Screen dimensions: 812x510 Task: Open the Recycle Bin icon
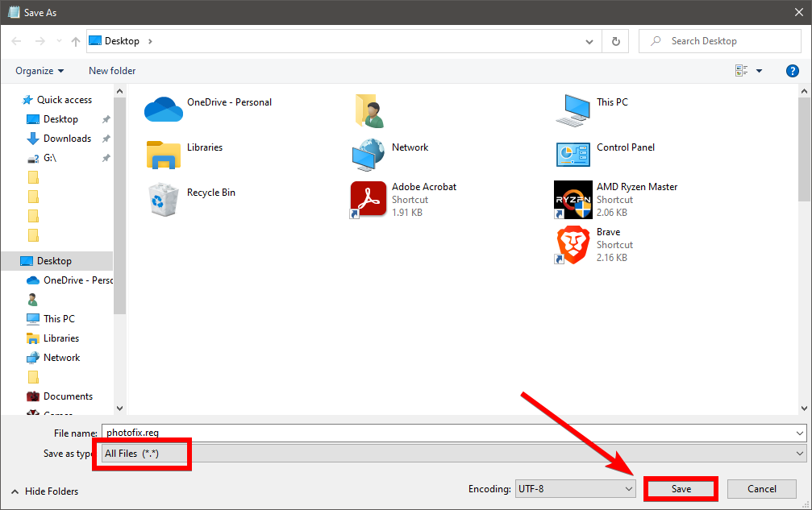[164, 199]
